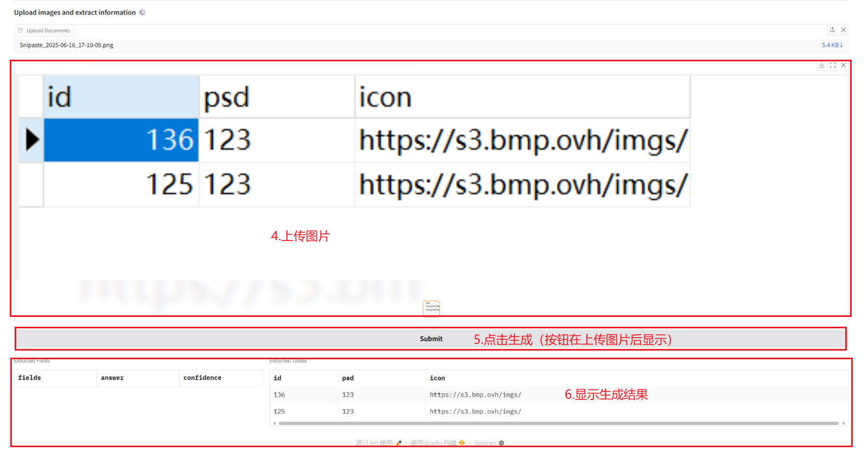
Task: Select the Snipaste_2025-06-16_17-10-09.png file entry
Action: [67, 45]
